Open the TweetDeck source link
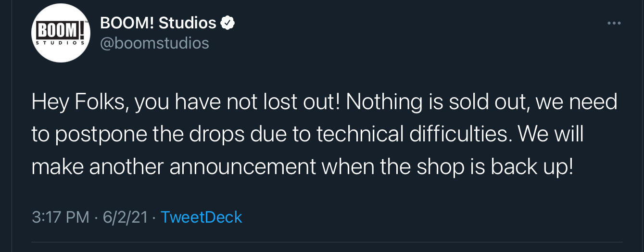This screenshot has width=644, height=252. coord(201,217)
